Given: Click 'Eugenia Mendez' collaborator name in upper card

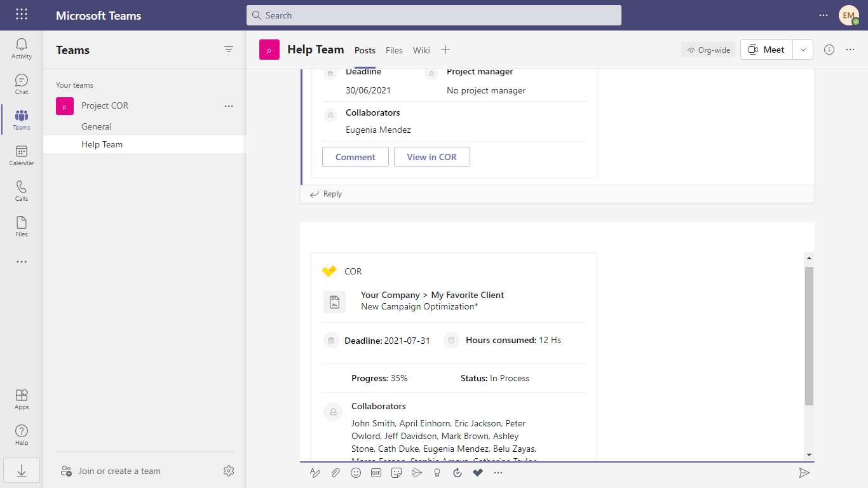Looking at the screenshot, I should click(378, 130).
